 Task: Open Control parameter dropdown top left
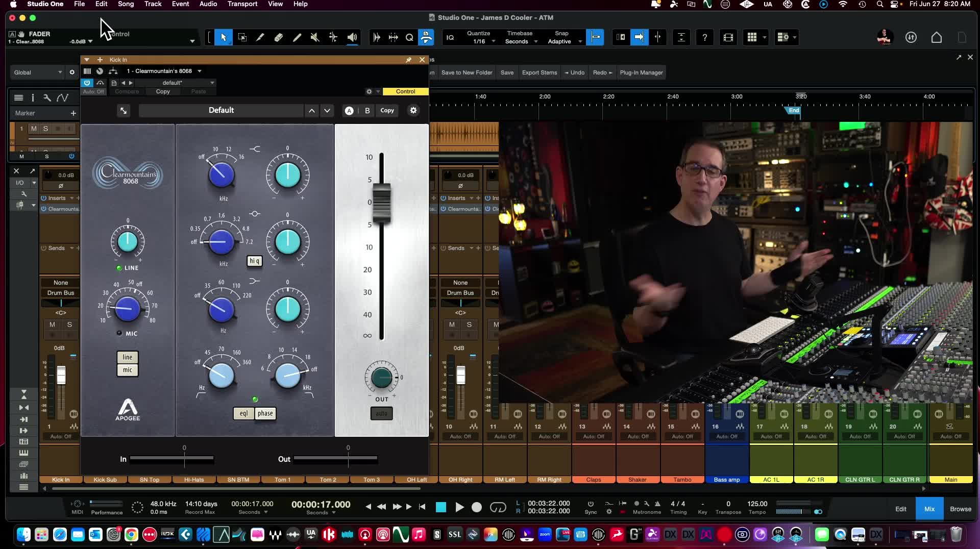point(192,41)
